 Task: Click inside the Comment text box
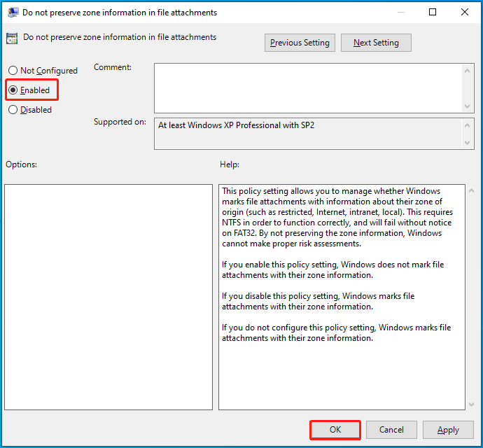(307, 88)
